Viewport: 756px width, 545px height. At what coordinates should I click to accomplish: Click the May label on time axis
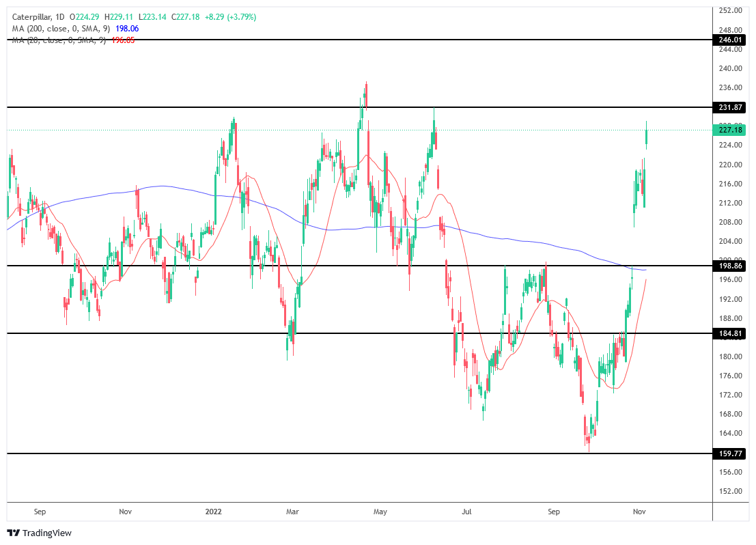380,512
